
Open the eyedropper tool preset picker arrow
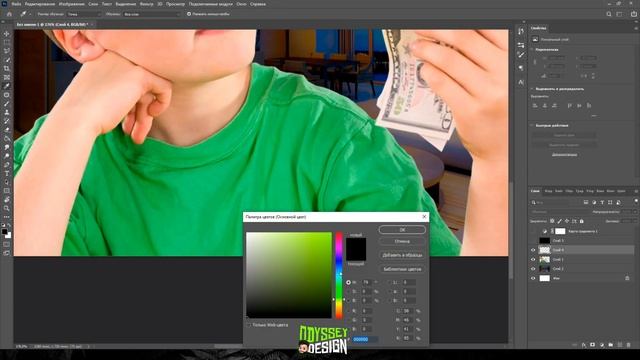point(30,14)
